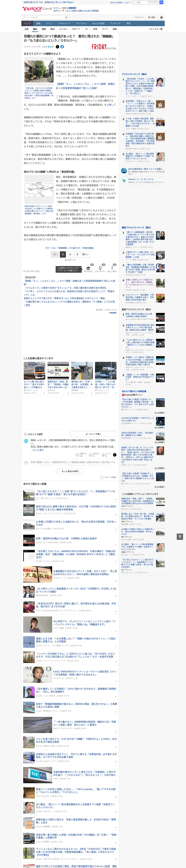Viewport: 186px width, 868px height.
Task: Open 東京23区なのに最寄り駅まで徒歩40分 article
Action: pos(76,508)
